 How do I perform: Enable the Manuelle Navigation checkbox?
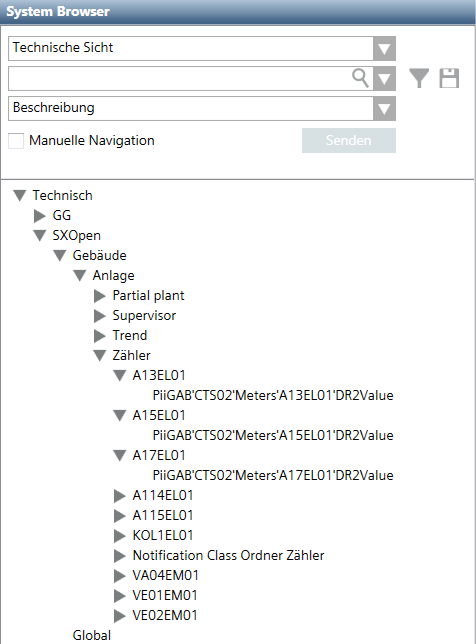click(16, 141)
